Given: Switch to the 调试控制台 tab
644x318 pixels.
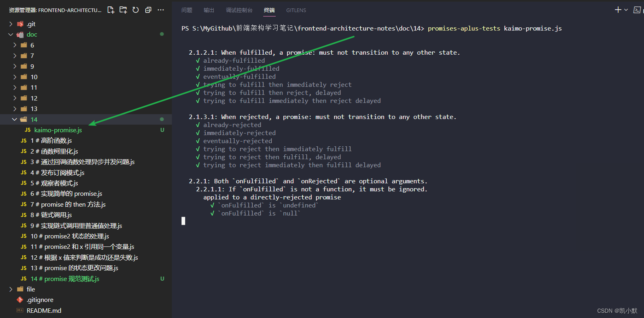Looking at the screenshot, I should 239,10.
